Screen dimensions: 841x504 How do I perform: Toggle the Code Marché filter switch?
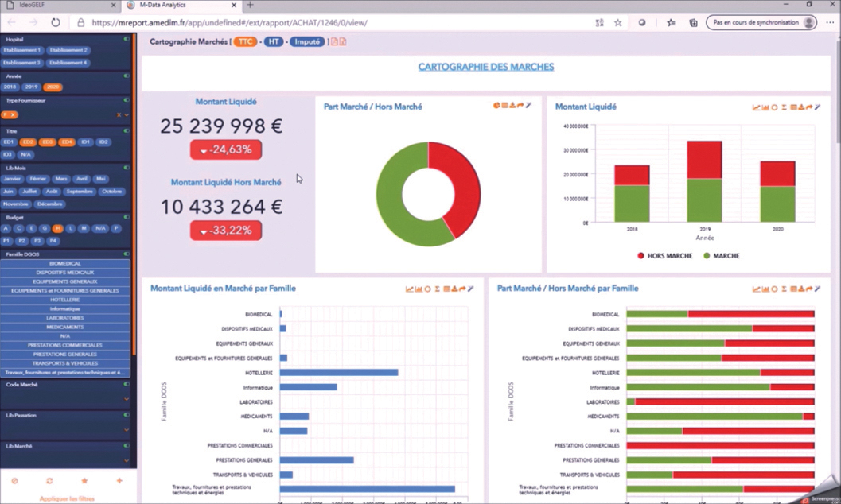127,384
